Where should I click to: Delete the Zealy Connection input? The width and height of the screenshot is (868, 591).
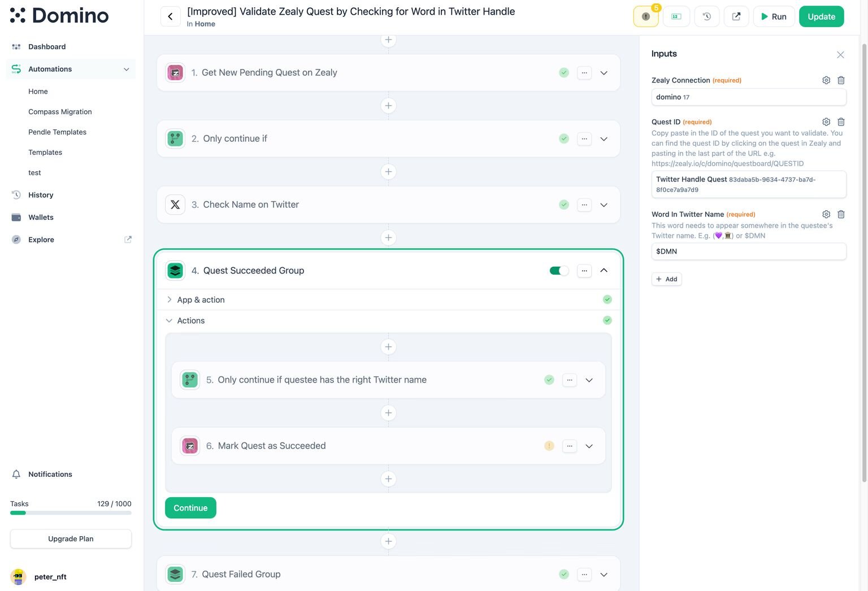[x=841, y=80]
